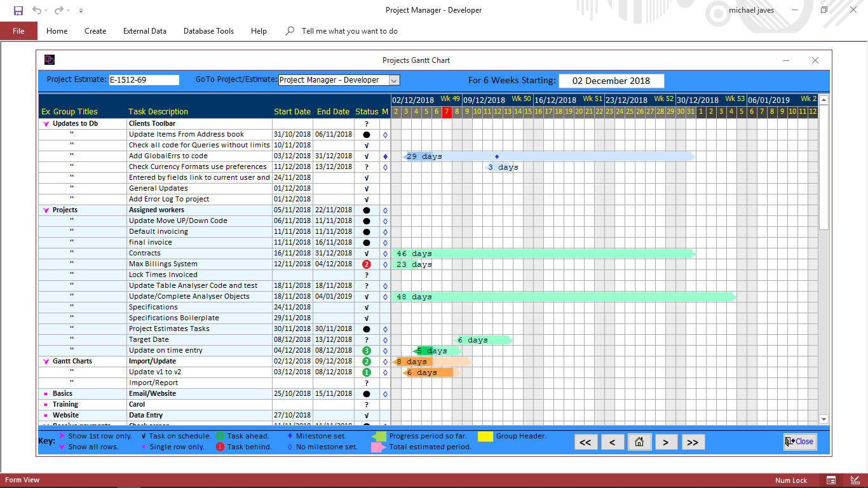Click the highlighted red day 7 header
The width and height of the screenshot is (868, 488).
(x=447, y=112)
